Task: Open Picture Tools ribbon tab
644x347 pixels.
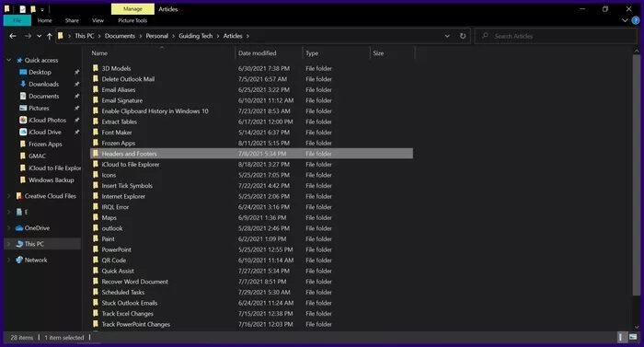Action: click(132, 20)
